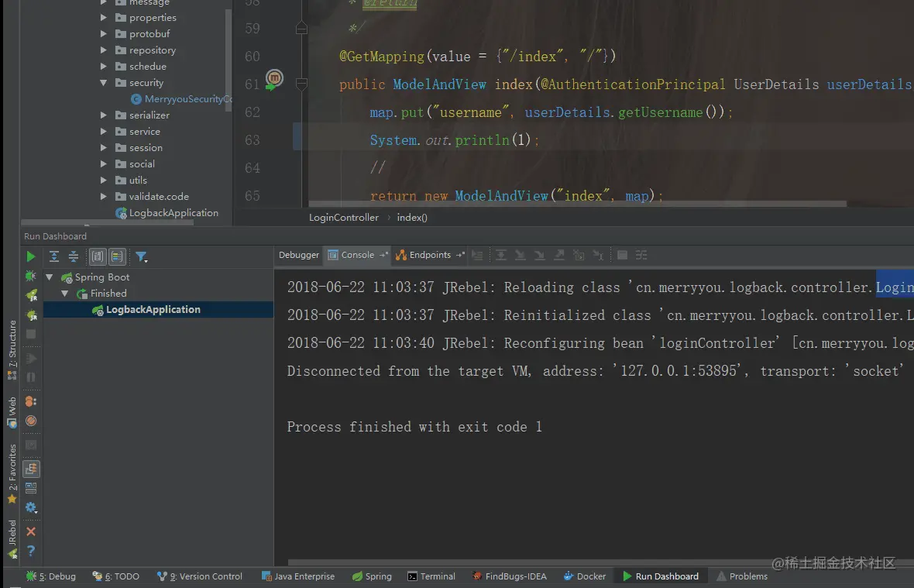Click the Trace Current Stream Chain icon
The image size is (914, 588).
pos(641,255)
